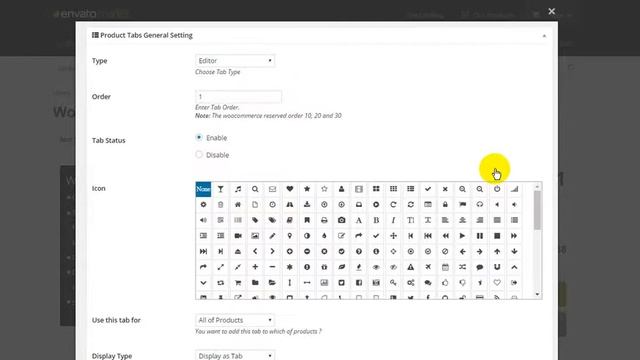
Task: Choose the cocktail glass icon
Action: point(220,189)
